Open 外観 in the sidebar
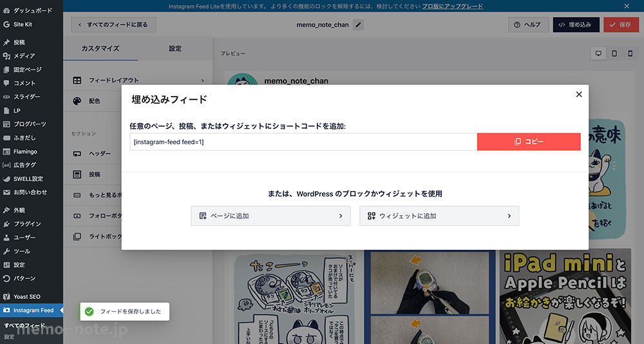The height and width of the screenshot is (344, 644). point(32,210)
